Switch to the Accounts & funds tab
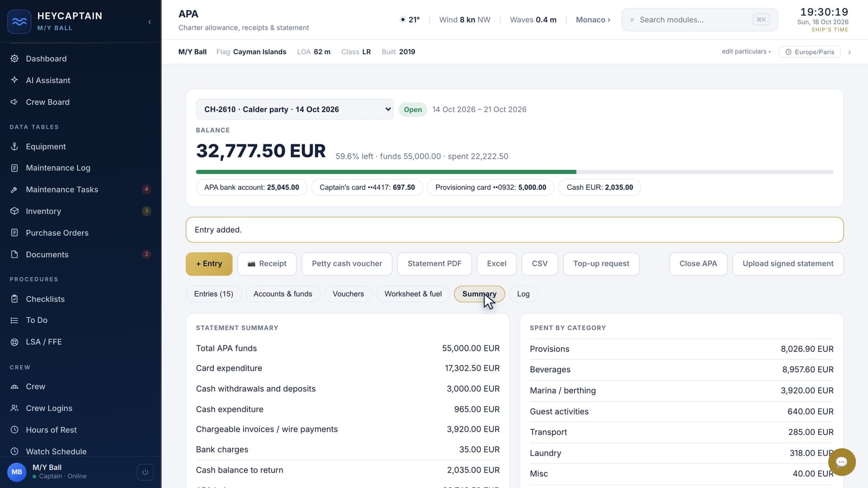The width and height of the screenshot is (868, 488). click(283, 294)
